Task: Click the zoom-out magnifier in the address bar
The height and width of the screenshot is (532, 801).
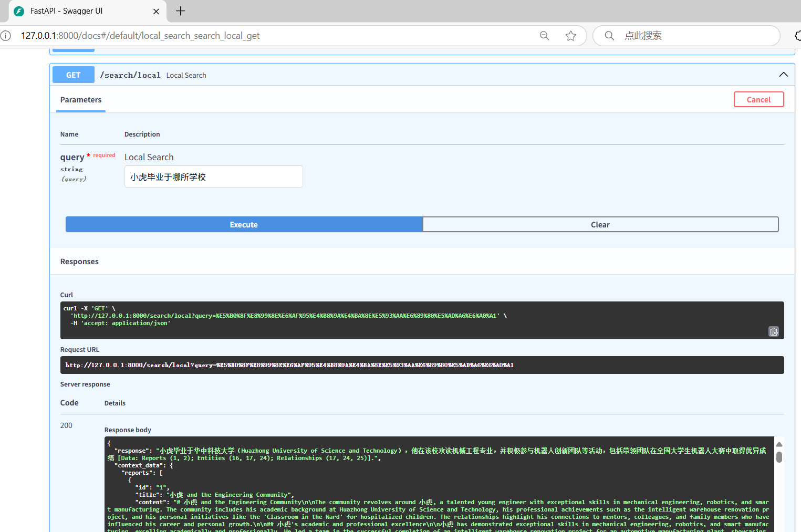Action: click(x=544, y=35)
